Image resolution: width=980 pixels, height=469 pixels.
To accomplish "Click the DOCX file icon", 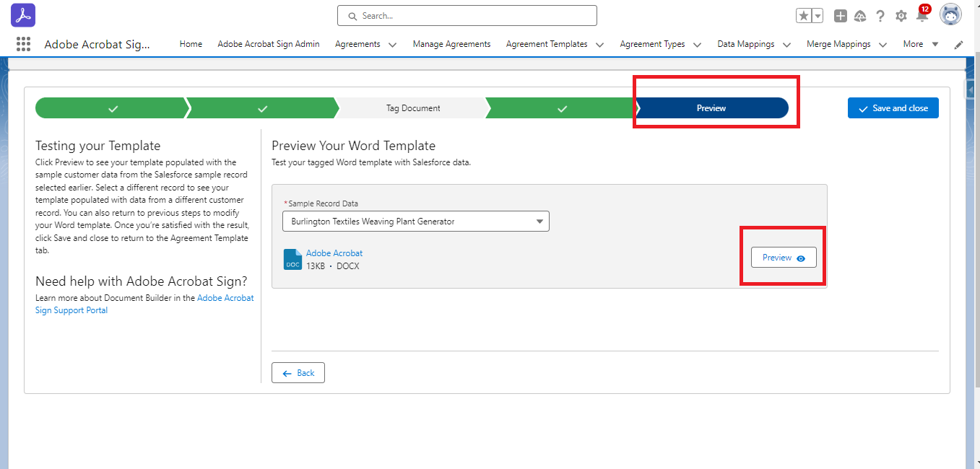I will 292,260.
